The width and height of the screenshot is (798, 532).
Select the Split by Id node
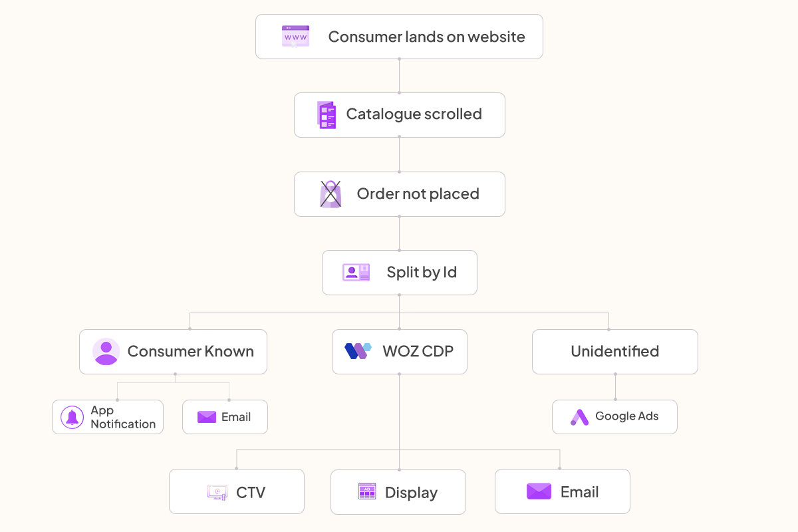coord(399,273)
